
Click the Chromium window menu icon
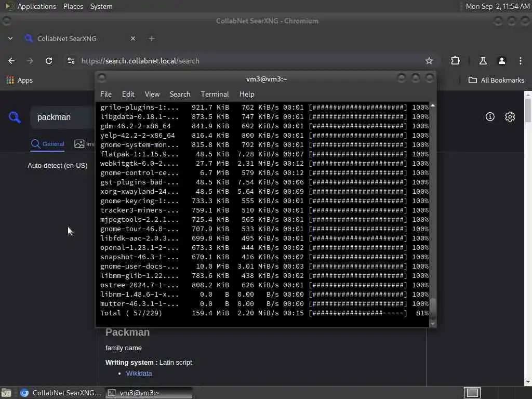[x=6, y=21]
